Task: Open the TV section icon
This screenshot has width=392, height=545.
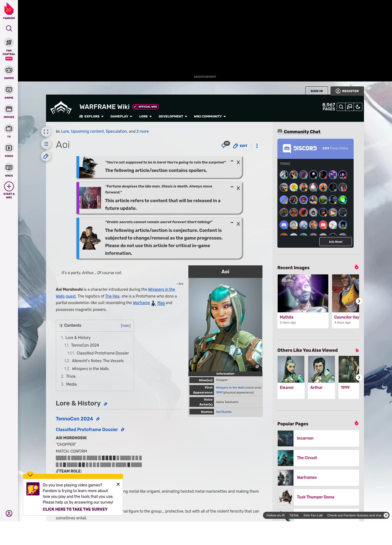Action: (x=9, y=128)
